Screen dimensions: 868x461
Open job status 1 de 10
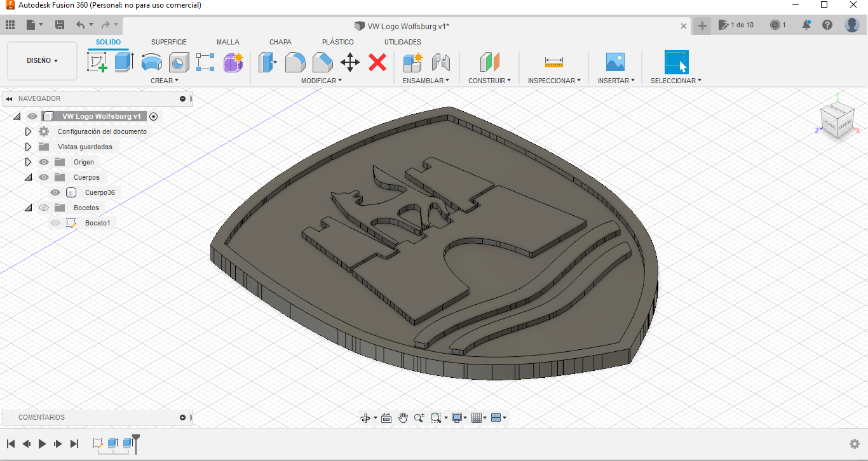736,25
